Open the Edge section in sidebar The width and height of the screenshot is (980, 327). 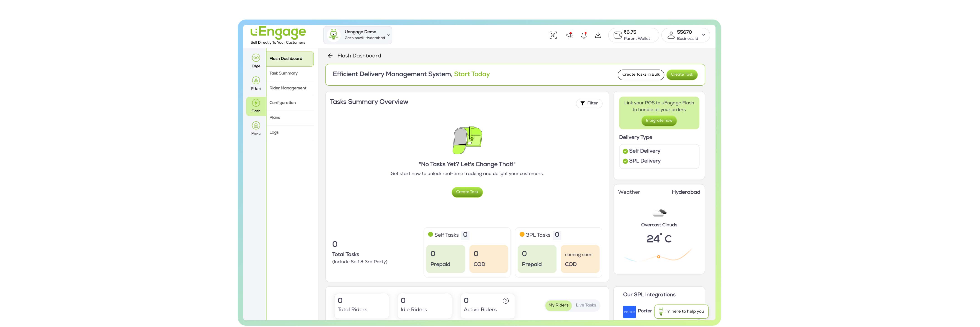click(256, 61)
